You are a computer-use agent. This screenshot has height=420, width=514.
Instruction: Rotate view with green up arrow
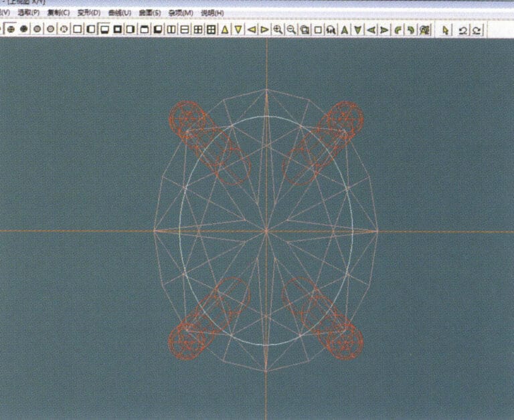[345, 30]
